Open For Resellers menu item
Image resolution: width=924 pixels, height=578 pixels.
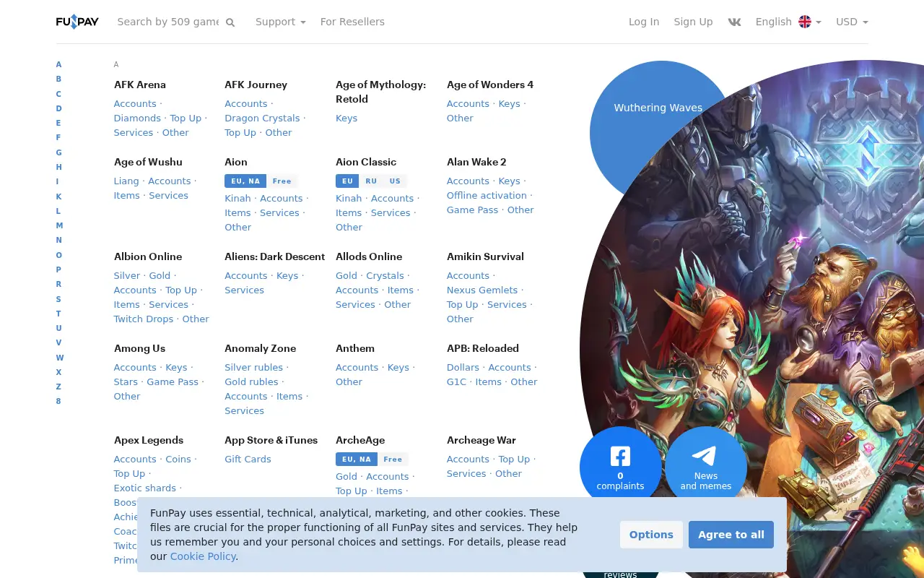point(352,22)
